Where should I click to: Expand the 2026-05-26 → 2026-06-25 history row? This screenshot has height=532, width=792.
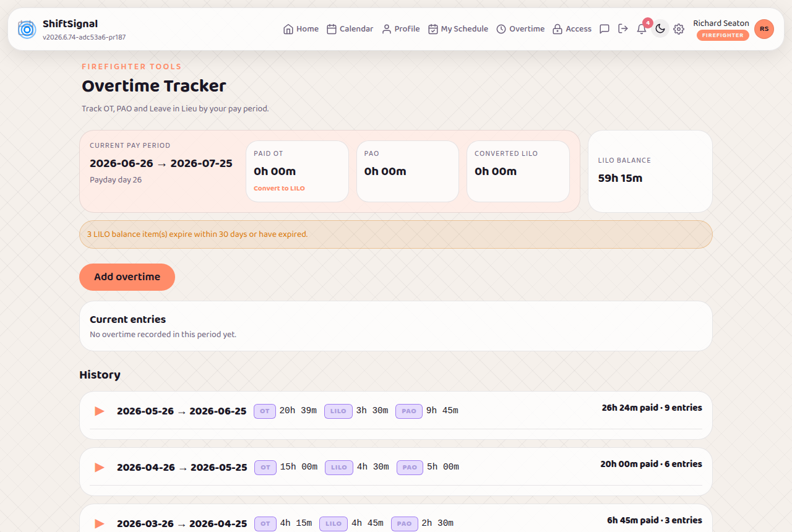point(99,411)
